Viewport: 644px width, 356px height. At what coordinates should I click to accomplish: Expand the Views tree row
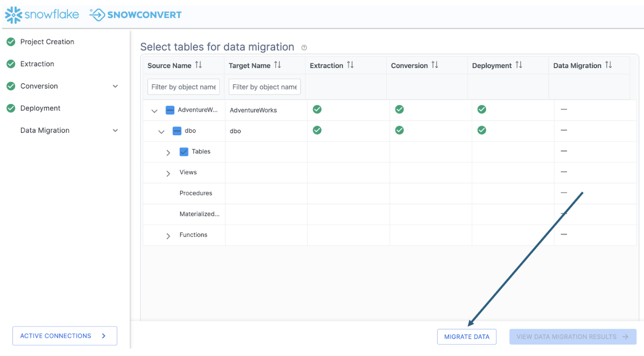click(168, 173)
